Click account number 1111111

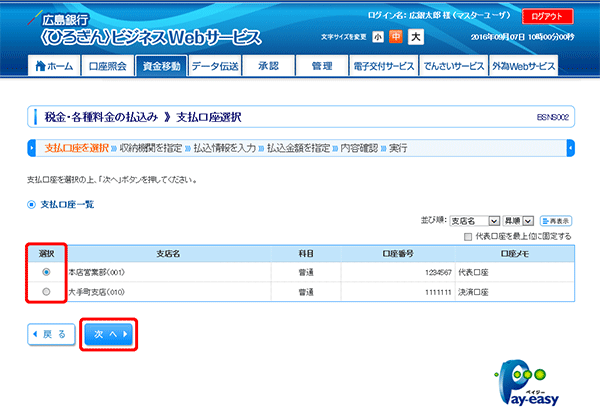[438, 292]
